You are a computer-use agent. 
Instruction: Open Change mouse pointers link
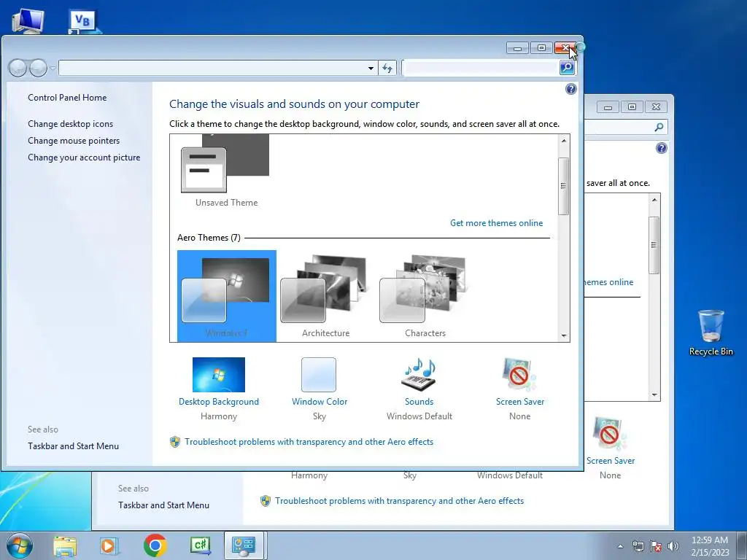click(x=74, y=141)
